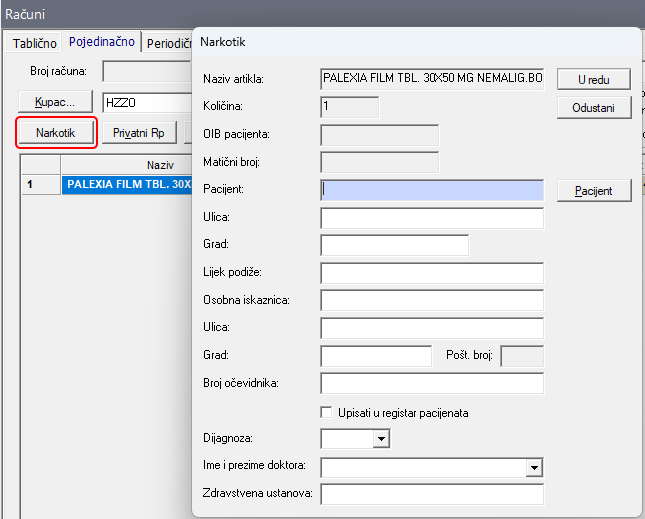Click the first Ulica field below Pacijent
The image size is (645, 519).
click(x=432, y=218)
